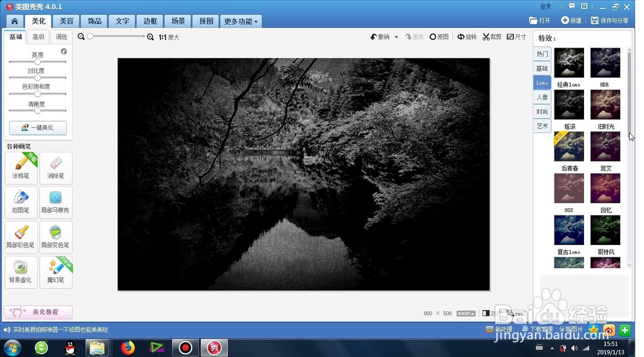644x357 pixels.
Task: Click the zoom level slider handle
Action: coord(90,37)
